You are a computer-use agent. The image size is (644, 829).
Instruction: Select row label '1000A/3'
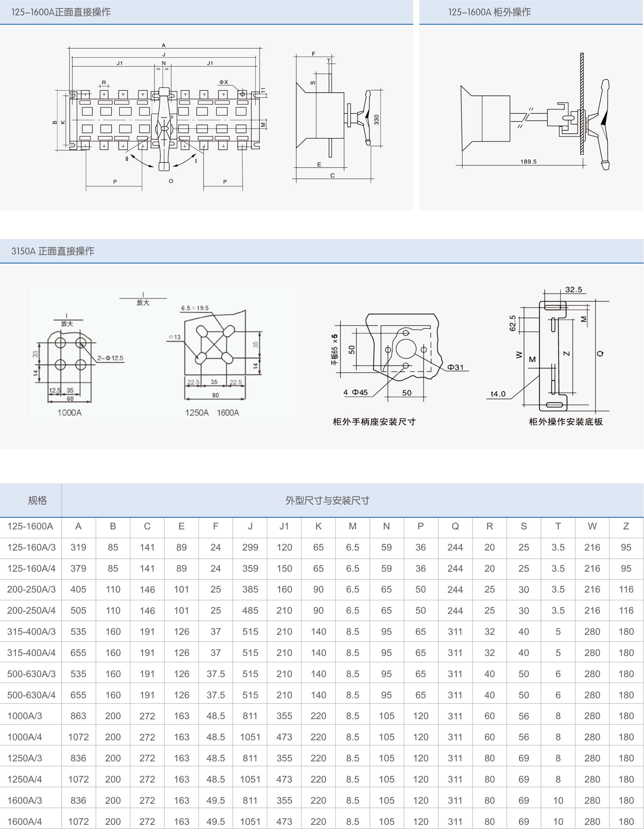(25, 716)
